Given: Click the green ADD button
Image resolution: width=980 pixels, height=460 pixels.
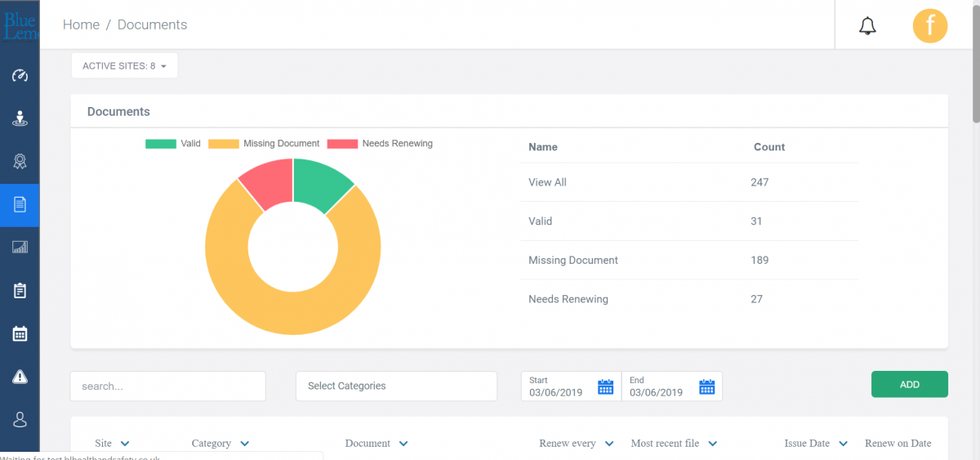Looking at the screenshot, I should pyautogui.click(x=909, y=384).
